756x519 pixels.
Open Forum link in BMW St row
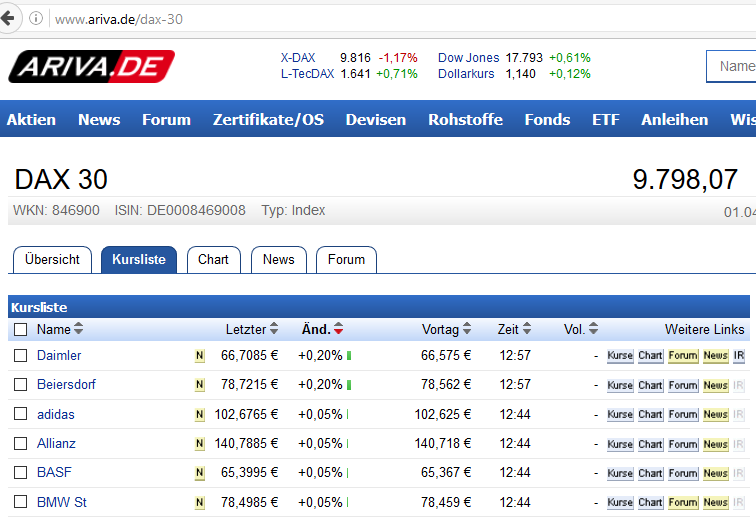click(x=683, y=503)
